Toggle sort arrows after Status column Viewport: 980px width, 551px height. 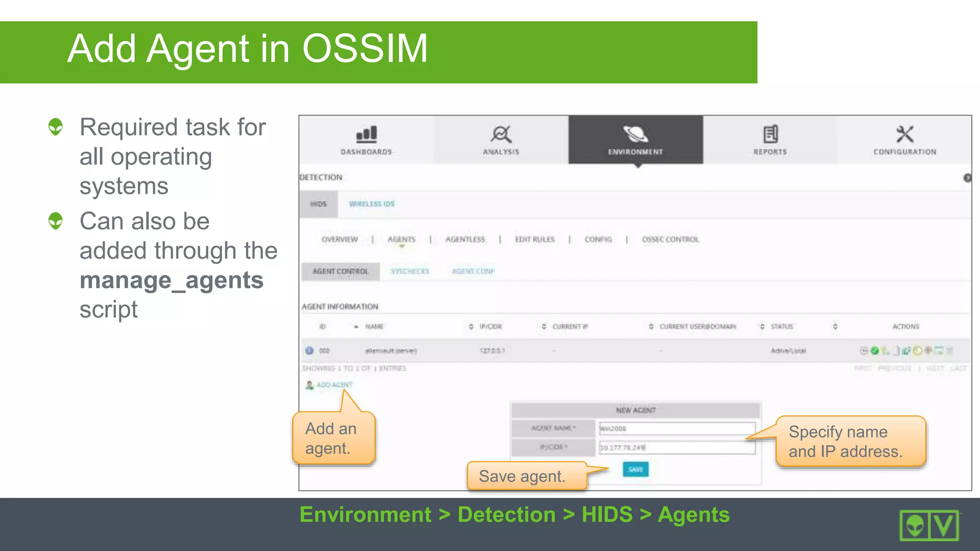[x=835, y=327]
